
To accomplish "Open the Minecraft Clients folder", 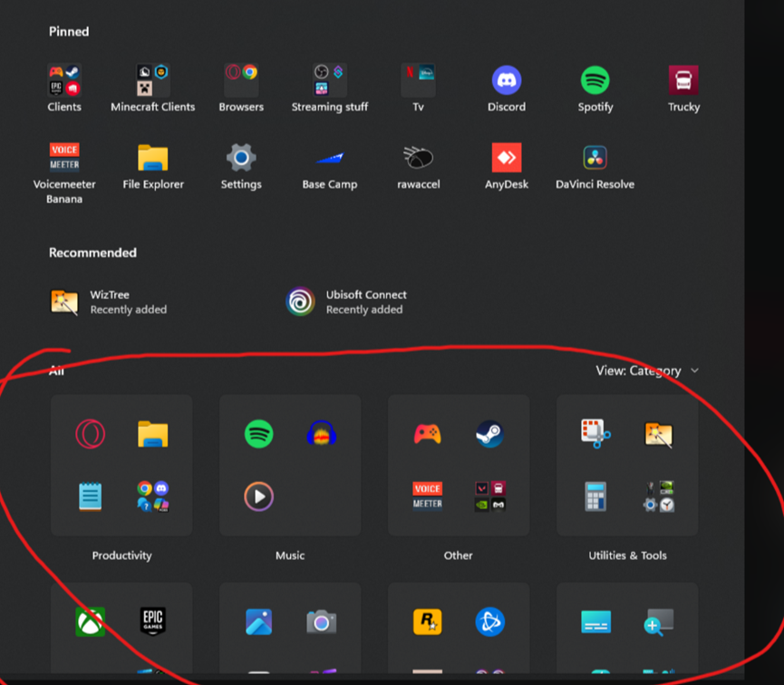I will click(x=153, y=88).
